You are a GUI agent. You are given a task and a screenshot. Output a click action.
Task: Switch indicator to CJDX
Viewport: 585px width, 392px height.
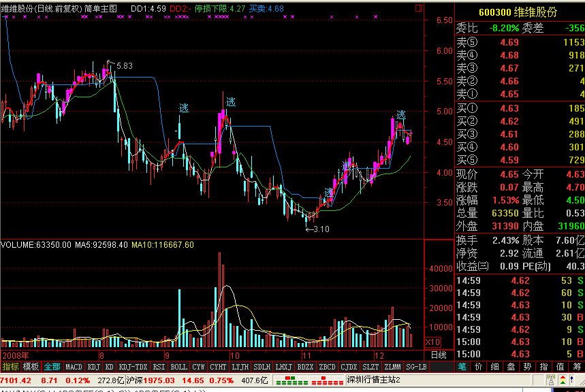[349, 367]
